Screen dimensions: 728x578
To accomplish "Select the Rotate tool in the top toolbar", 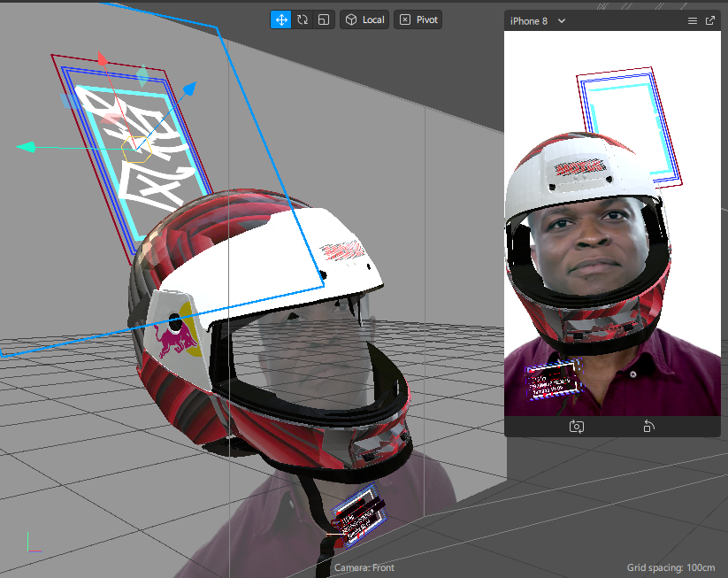I will 302,19.
